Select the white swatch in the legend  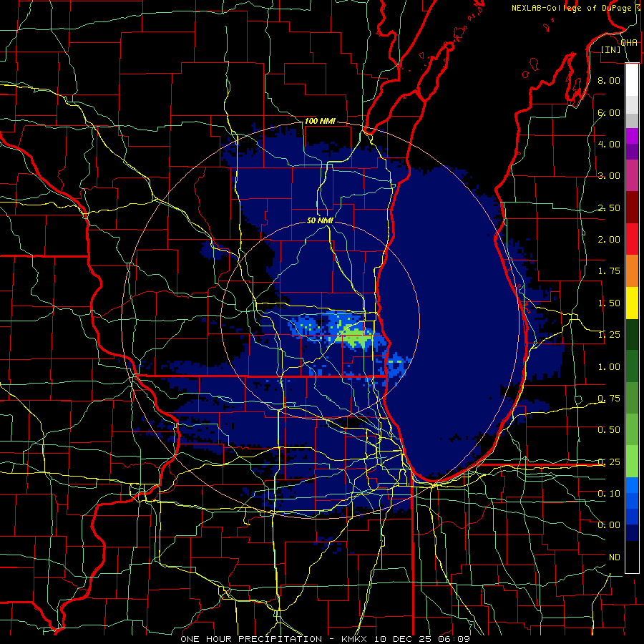coord(632,79)
